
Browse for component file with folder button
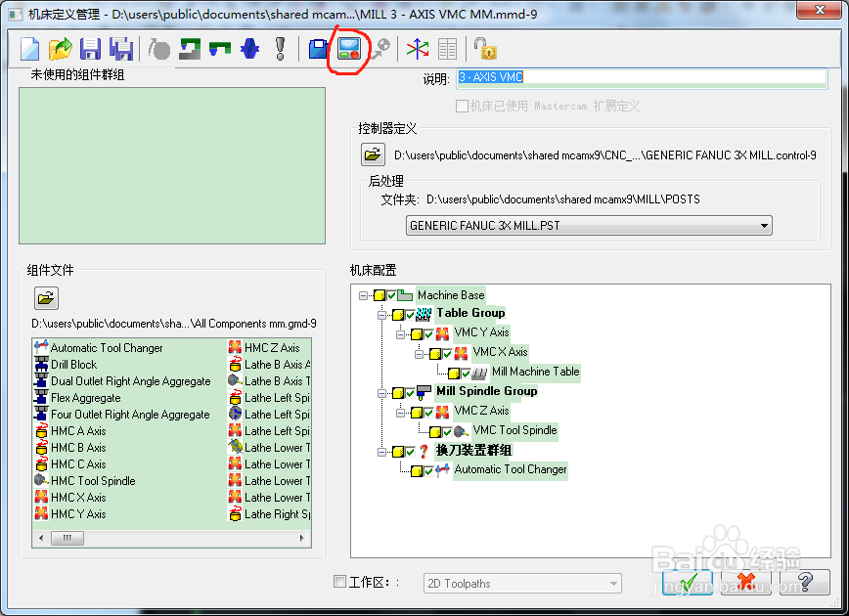[46, 297]
